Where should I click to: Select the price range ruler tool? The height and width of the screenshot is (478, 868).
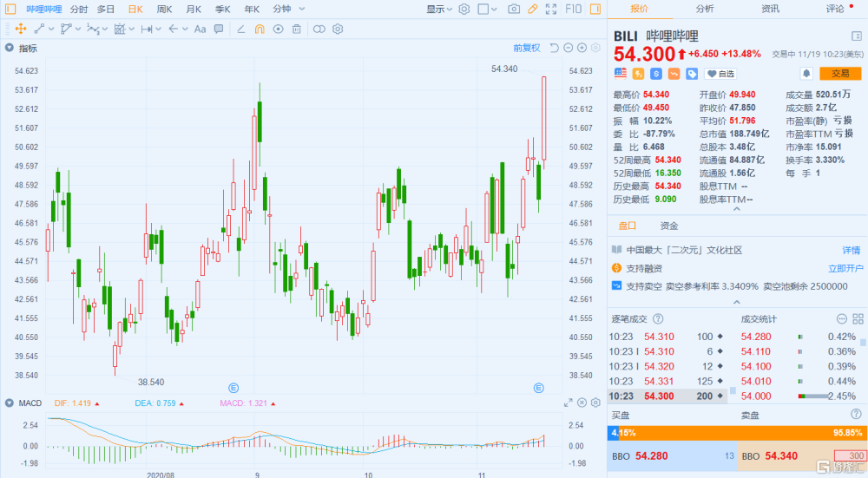tap(147, 29)
